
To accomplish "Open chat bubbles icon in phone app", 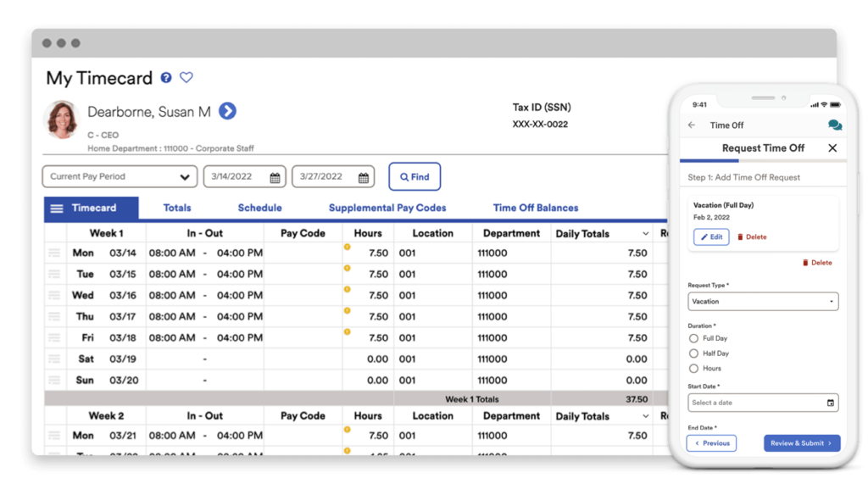I will [835, 125].
